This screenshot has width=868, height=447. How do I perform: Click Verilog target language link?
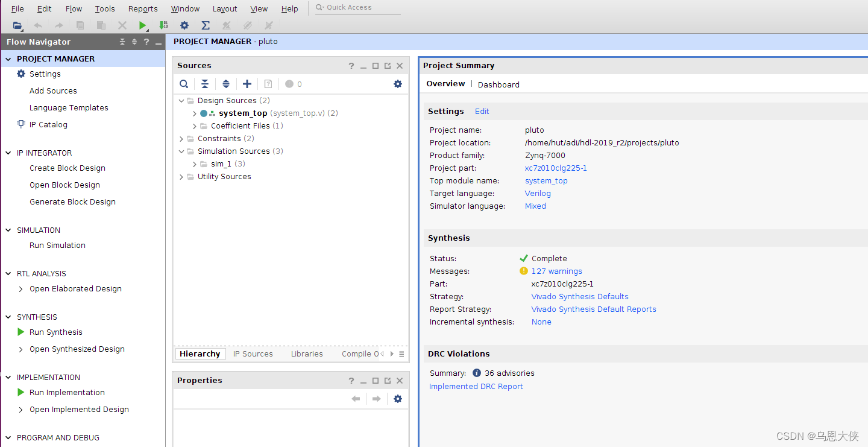538,194
